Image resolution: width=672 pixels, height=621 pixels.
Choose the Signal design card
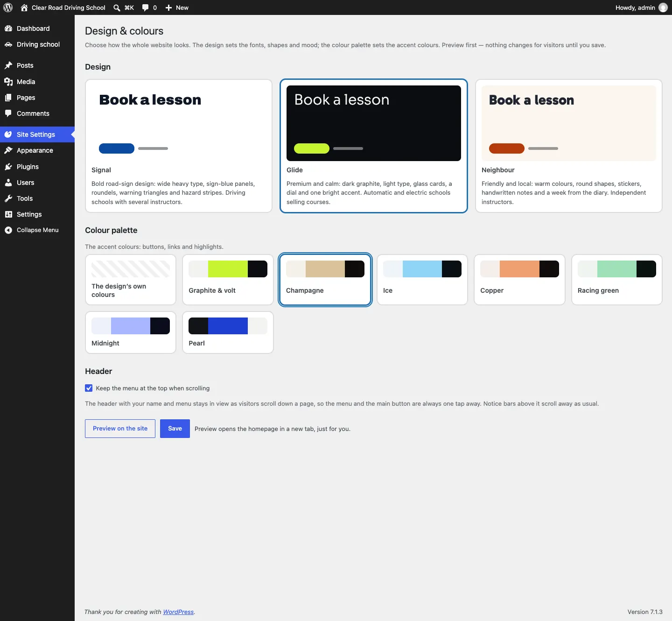(x=179, y=146)
